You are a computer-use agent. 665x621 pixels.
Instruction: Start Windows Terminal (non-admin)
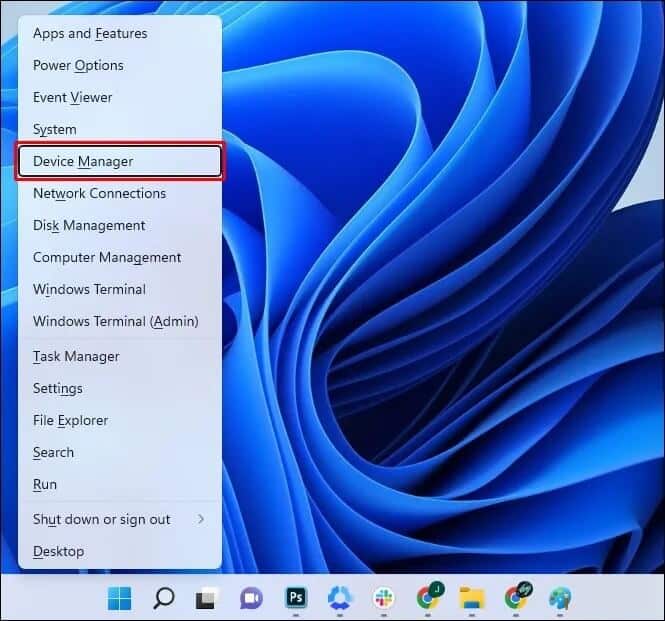pyautogui.click(x=120, y=289)
